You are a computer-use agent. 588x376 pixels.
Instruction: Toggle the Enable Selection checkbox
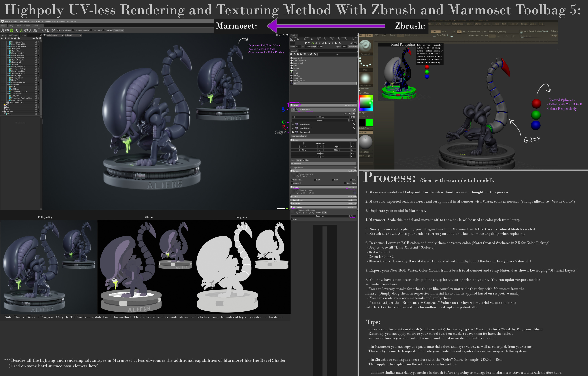(58, 30)
